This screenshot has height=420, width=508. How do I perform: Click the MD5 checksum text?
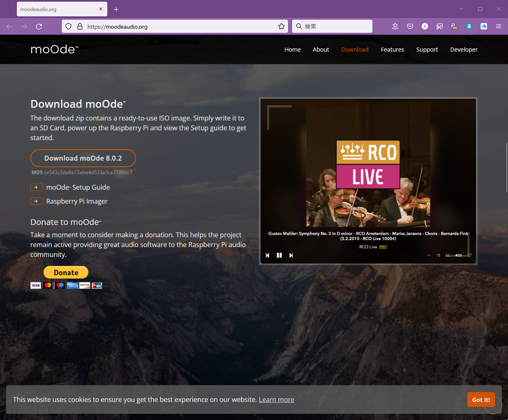pyautogui.click(x=82, y=173)
